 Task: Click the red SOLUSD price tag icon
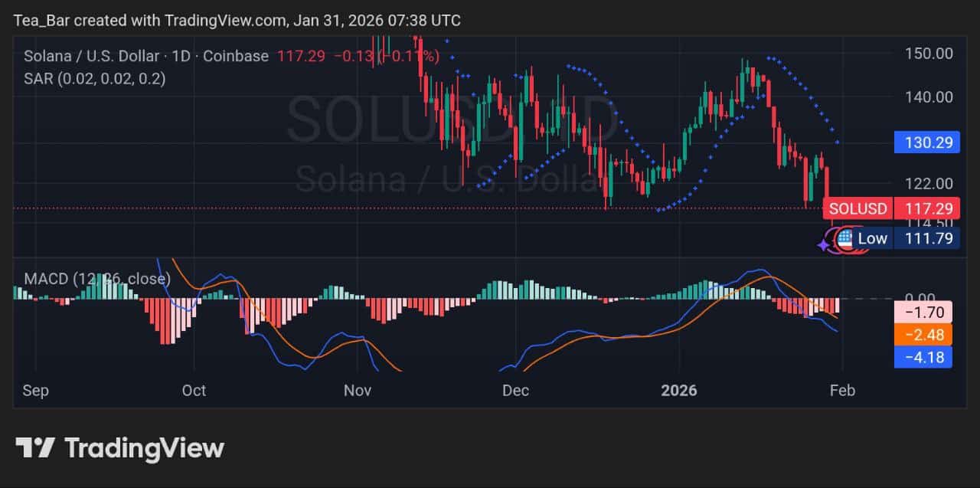tap(857, 208)
